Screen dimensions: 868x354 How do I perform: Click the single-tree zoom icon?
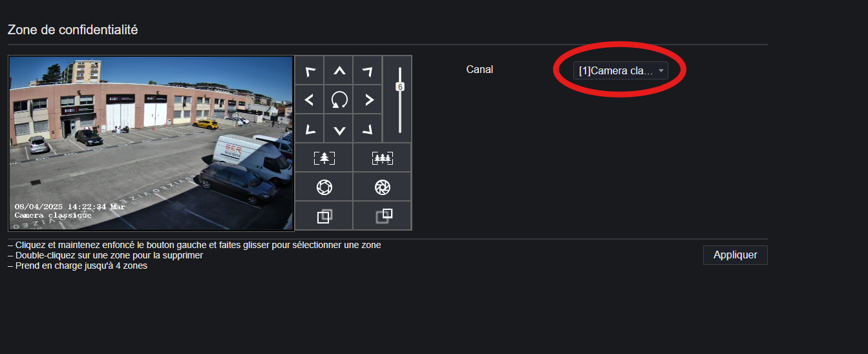(x=324, y=158)
